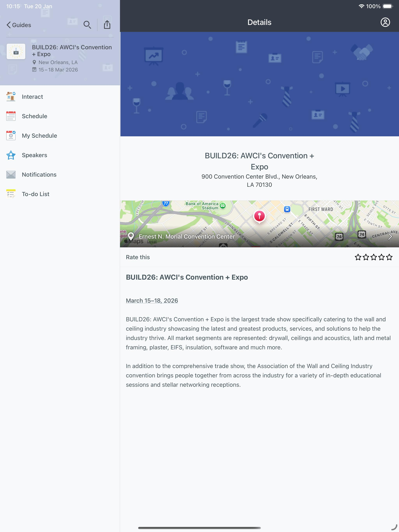Screen dimensions: 399x532
Task: Tap the FIRST WARD map label
Action: (321, 209)
